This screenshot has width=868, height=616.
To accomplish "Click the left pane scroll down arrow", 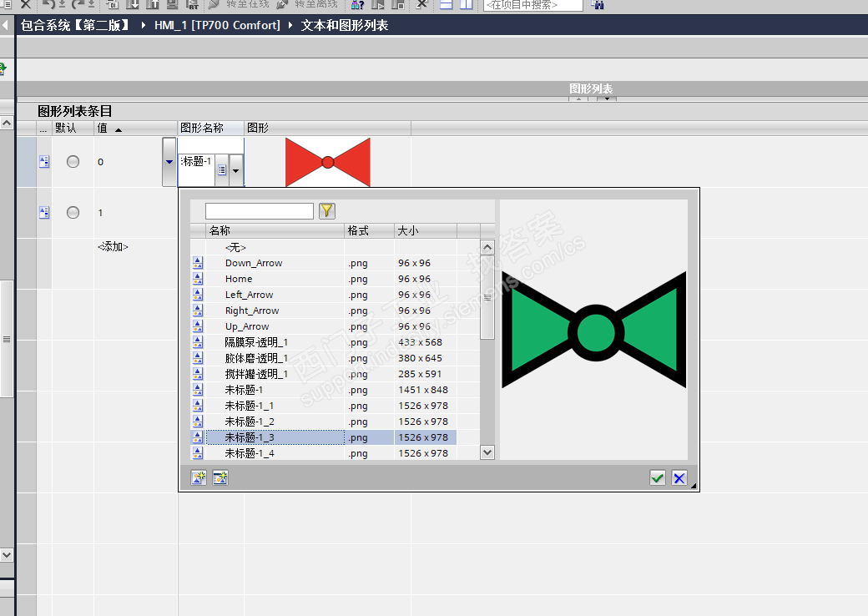I will [x=7, y=554].
